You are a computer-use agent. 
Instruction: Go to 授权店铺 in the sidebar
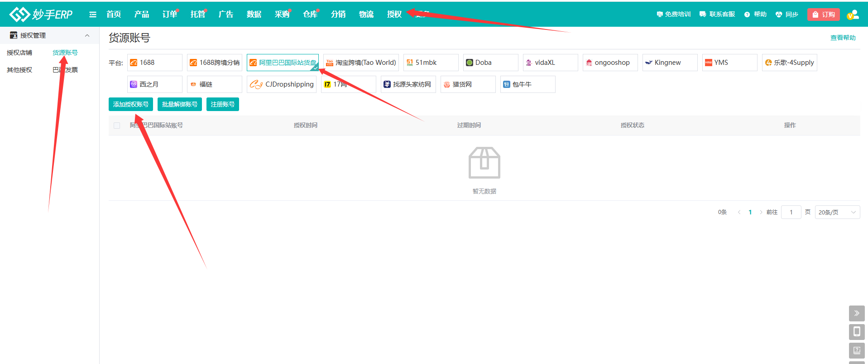(19, 53)
